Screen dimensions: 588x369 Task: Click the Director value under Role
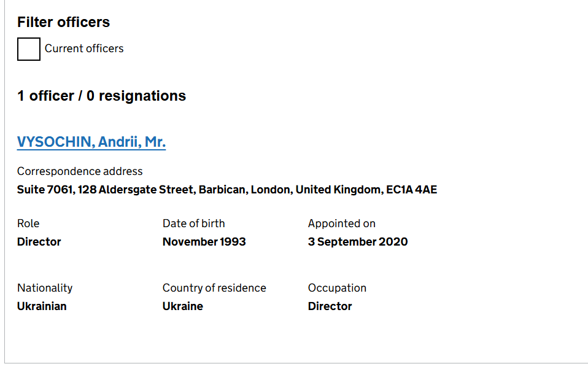[39, 242]
